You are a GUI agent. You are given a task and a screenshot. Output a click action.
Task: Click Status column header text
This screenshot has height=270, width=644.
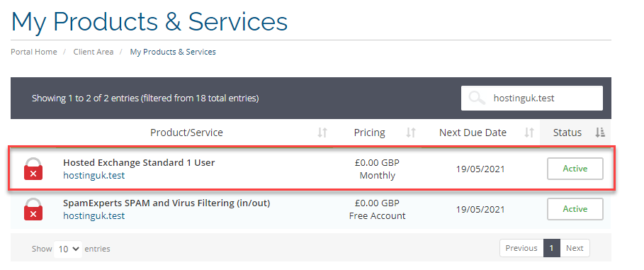[x=567, y=133]
